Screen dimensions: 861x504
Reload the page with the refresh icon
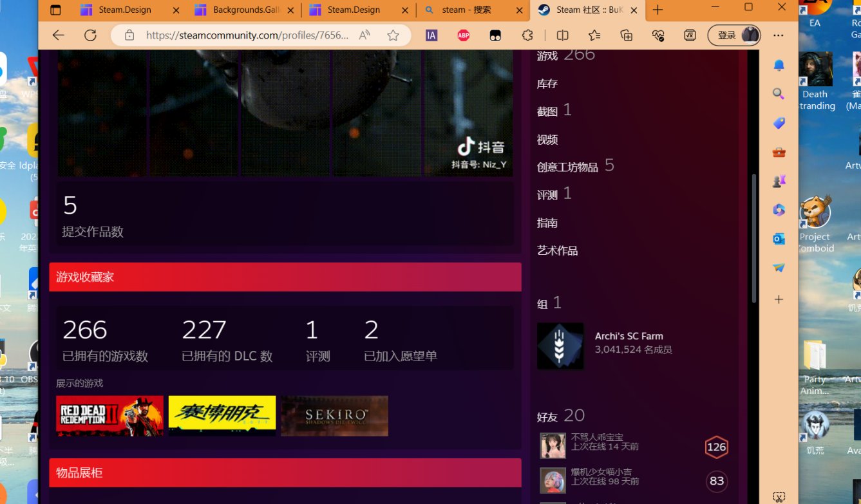tap(90, 35)
